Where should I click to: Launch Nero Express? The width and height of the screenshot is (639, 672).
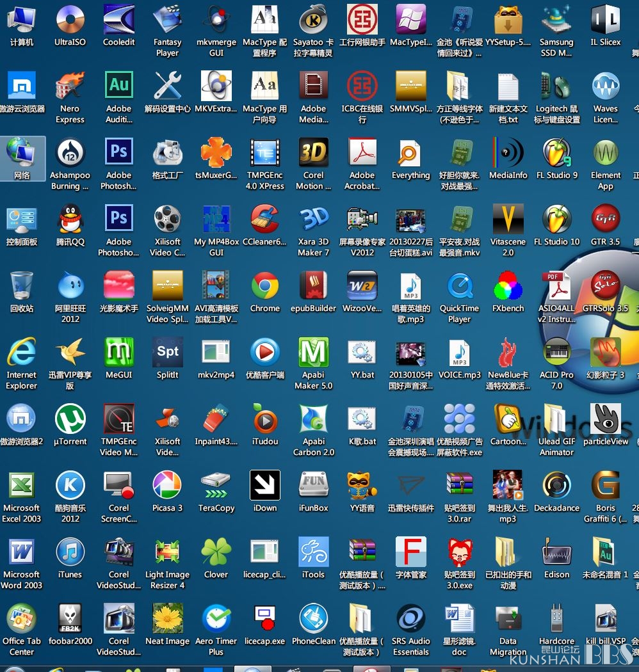[70, 86]
